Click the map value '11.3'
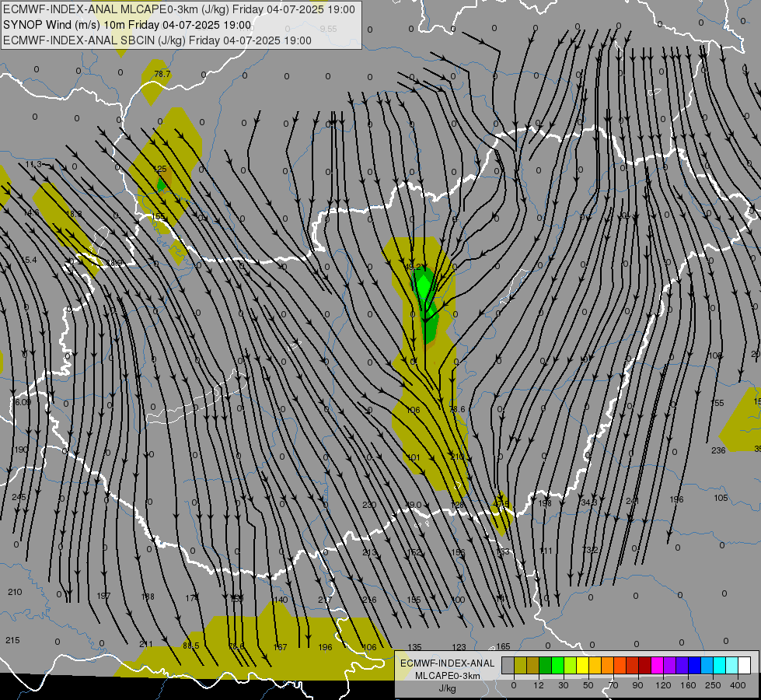 pyautogui.click(x=33, y=165)
